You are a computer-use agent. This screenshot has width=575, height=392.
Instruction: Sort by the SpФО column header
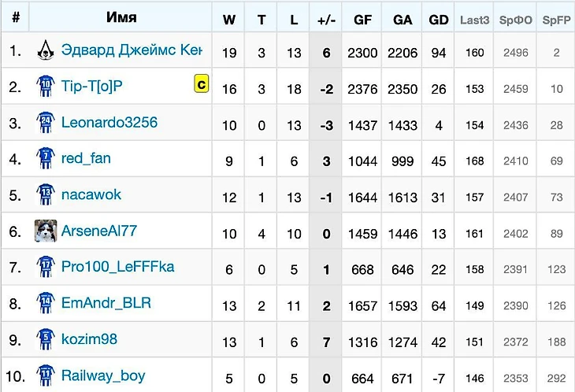pyautogui.click(x=515, y=20)
